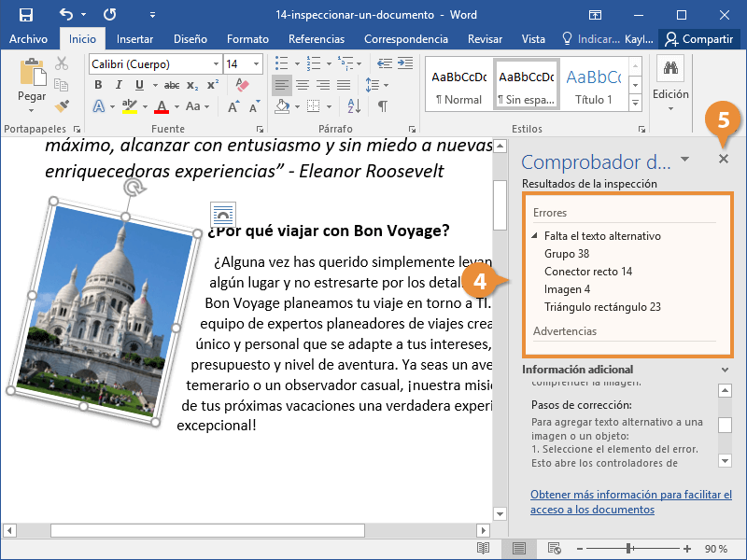Decrease the font size
Screen dimensions: 747x560
coord(254,106)
